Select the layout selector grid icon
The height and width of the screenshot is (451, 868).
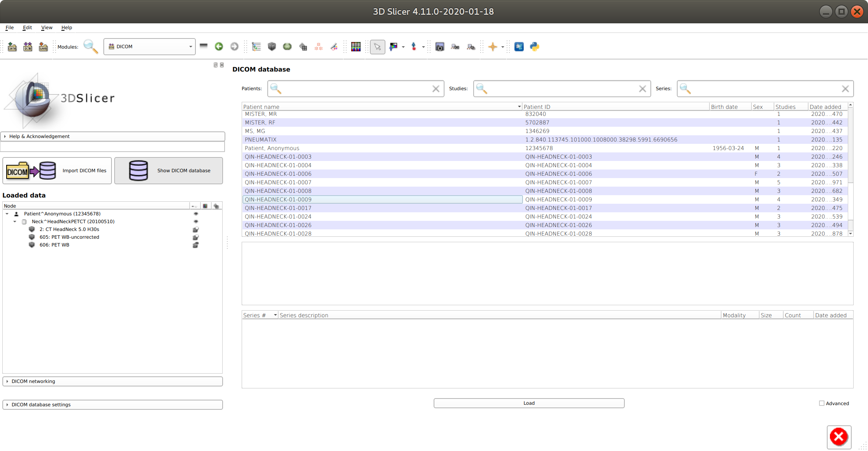(x=355, y=47)
